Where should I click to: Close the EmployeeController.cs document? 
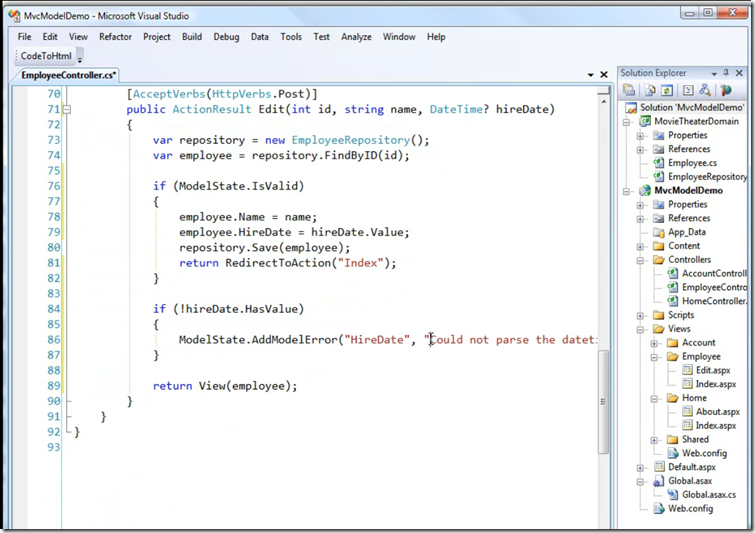[x=604, y=75]
